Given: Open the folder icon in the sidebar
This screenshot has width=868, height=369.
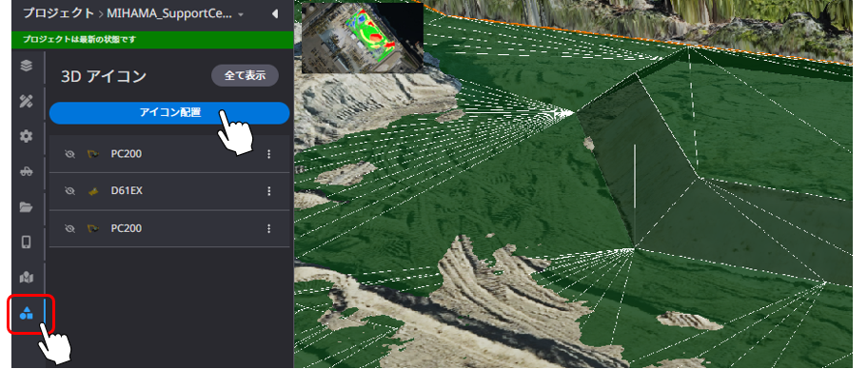Looking at the screenshot, I should (x=26, y=207).
